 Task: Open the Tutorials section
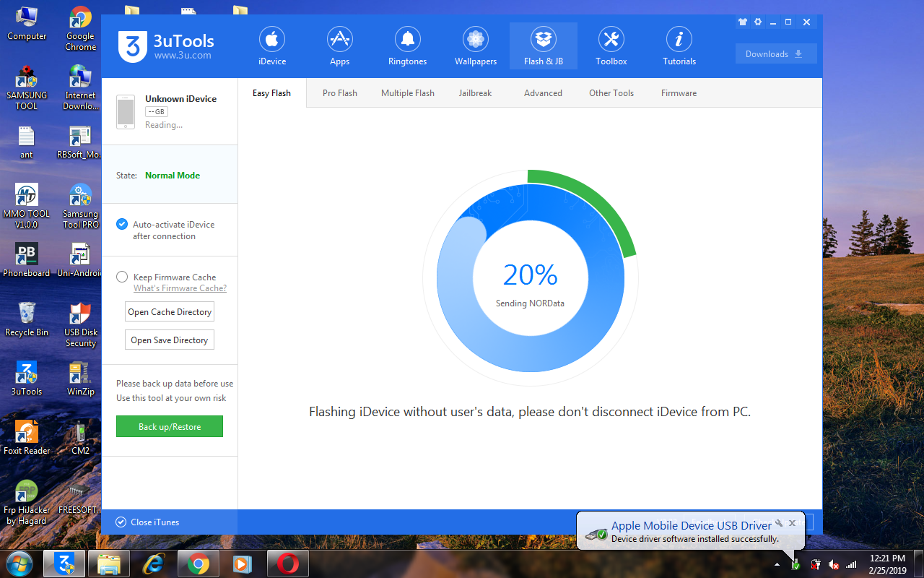tap(679, 46)
